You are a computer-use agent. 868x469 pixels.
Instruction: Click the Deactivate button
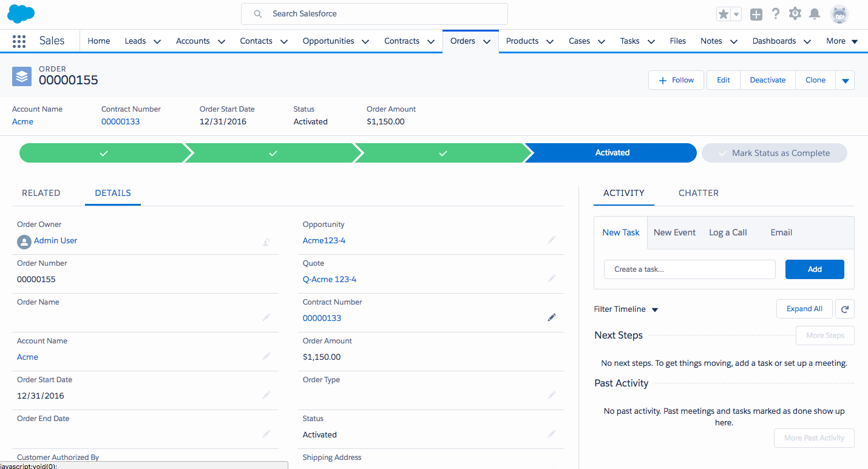click(768, 80)
